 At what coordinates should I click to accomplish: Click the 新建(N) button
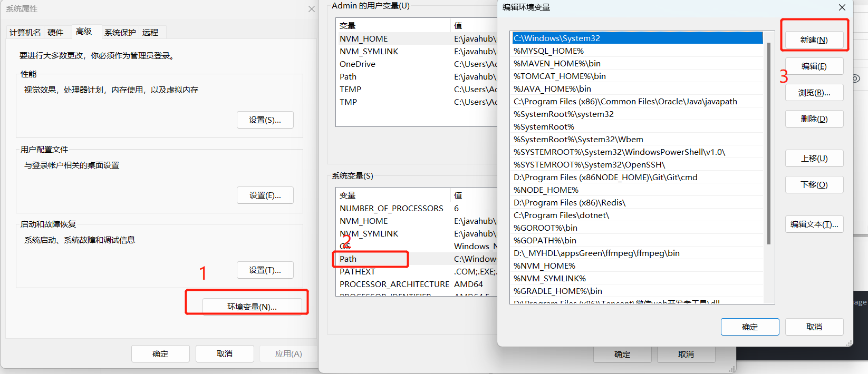(x=814, y=40)
